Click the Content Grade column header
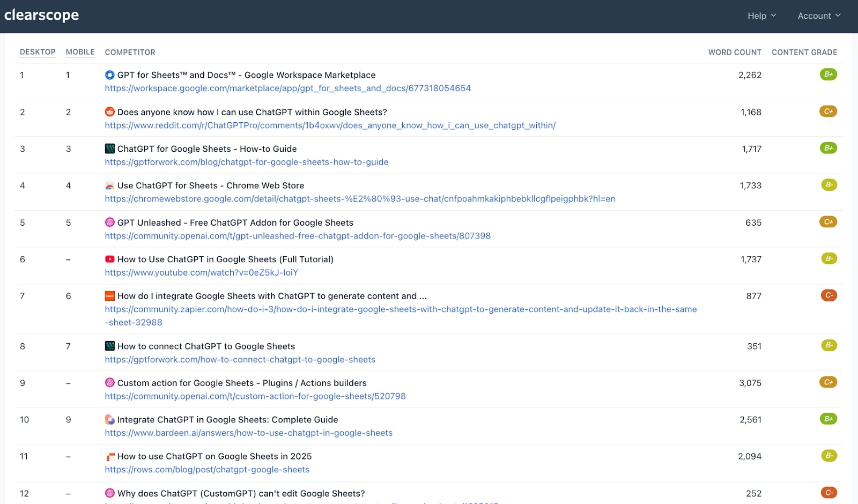The width and height of the screenshot is (858, 504). [x=804, y=53]
